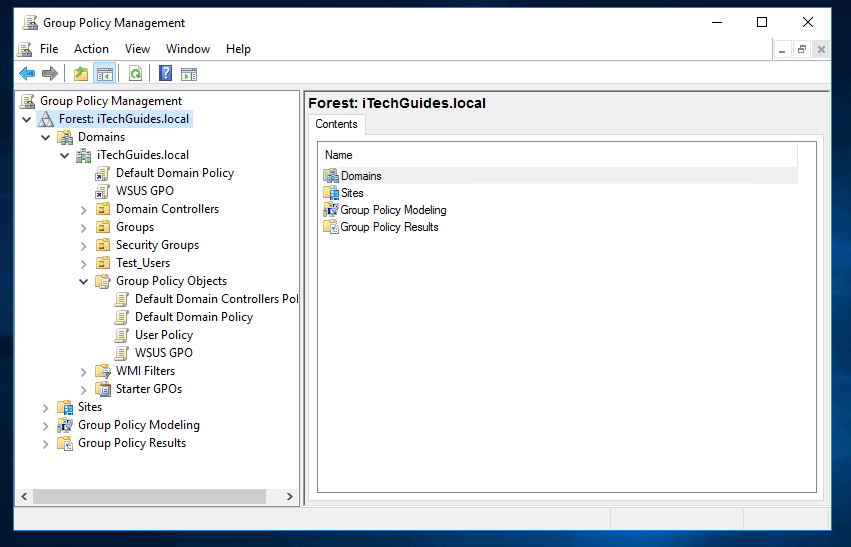
Task: Click left arrow of tree horizontal scrollbar
Action: click(x=24, y=497)
